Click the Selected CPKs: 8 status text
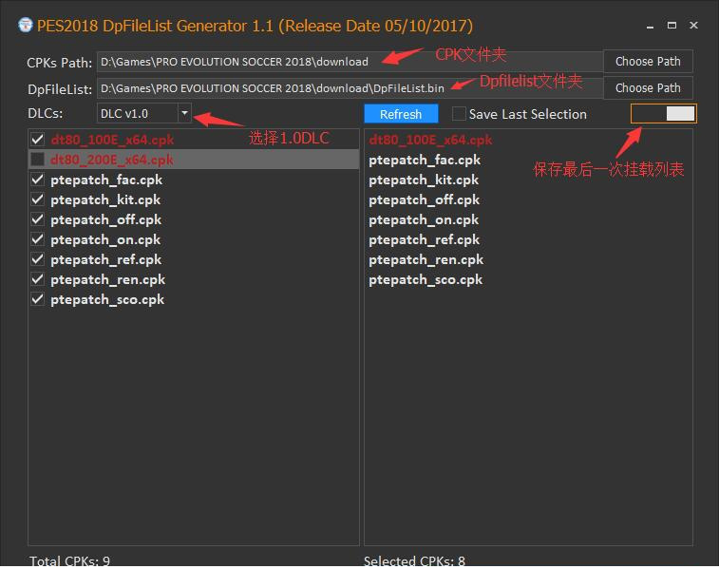The image size is (719, 588). 414,560
